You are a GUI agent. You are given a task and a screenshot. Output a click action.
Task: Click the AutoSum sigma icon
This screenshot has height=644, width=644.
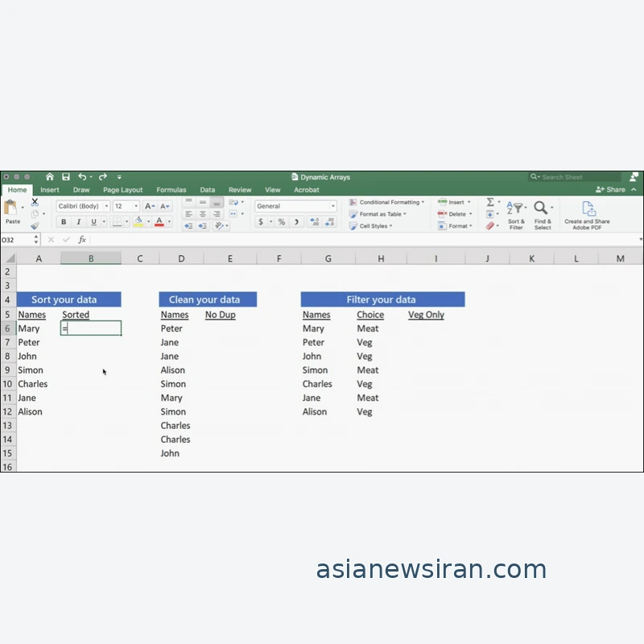click(x=490, y=202)
